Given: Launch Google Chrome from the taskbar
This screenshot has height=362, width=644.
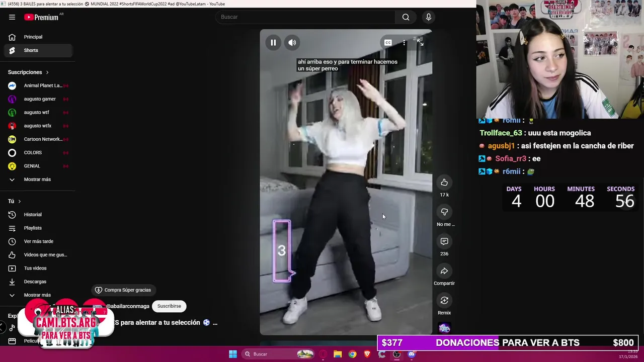Looking at the screenshot, I should [353, 354].
